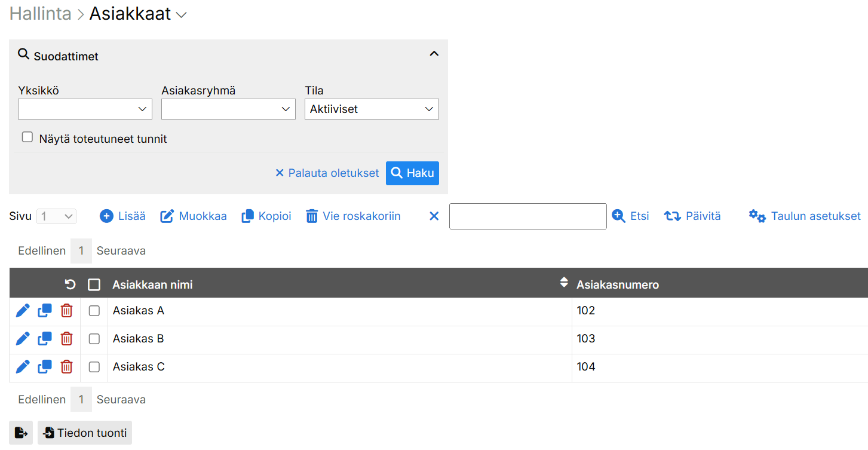
Task: Click the trash icon for Asiakas A
Action: tap(67, 311)
